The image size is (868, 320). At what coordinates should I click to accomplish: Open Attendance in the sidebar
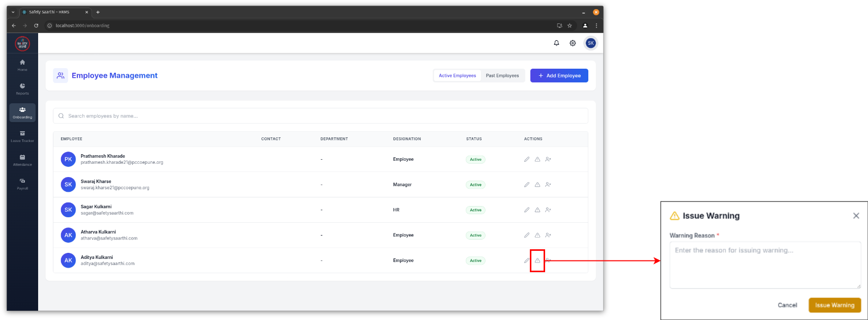pyautogui.click(x=22, y=160)
